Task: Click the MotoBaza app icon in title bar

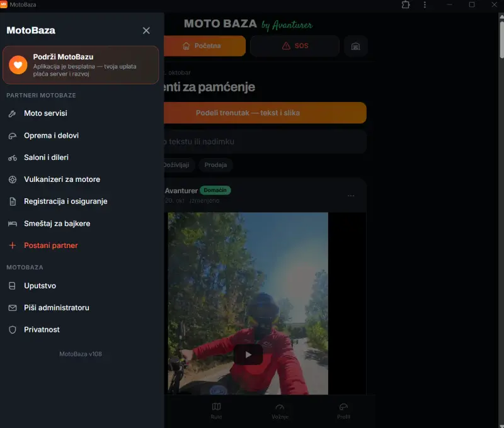Action: (4, 4)
